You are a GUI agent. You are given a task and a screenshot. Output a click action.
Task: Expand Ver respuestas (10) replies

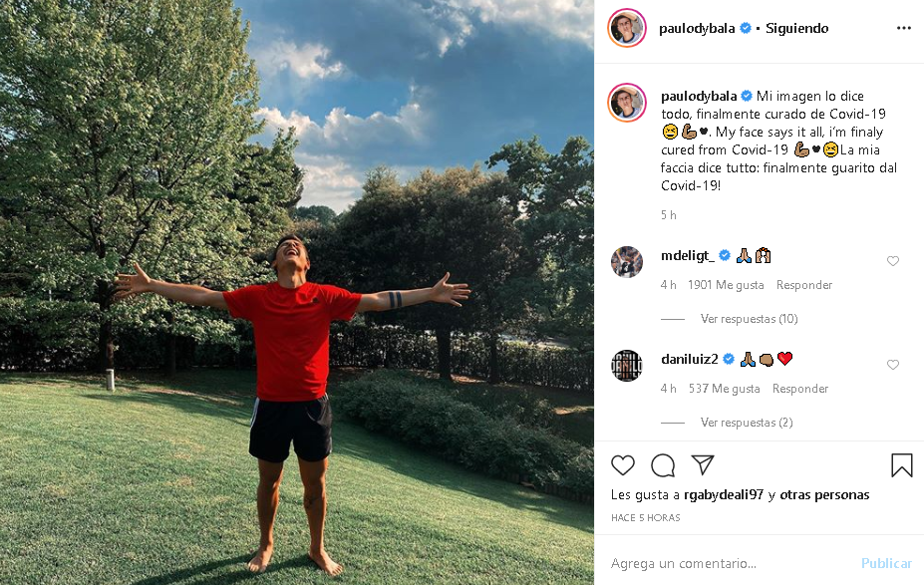749,319
